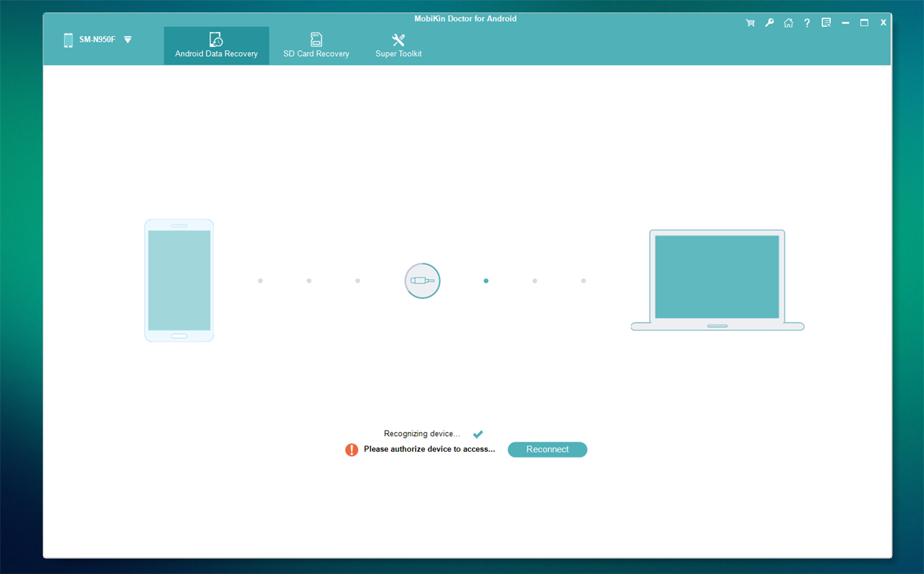Image resolution: width=924 pixels, height=574 pixels.
Task: Click the Reconnect button
Action: click(x=547, y=450)
